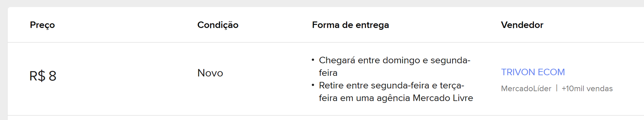Open the TRIVON ECOM seller link

point(532,72)
